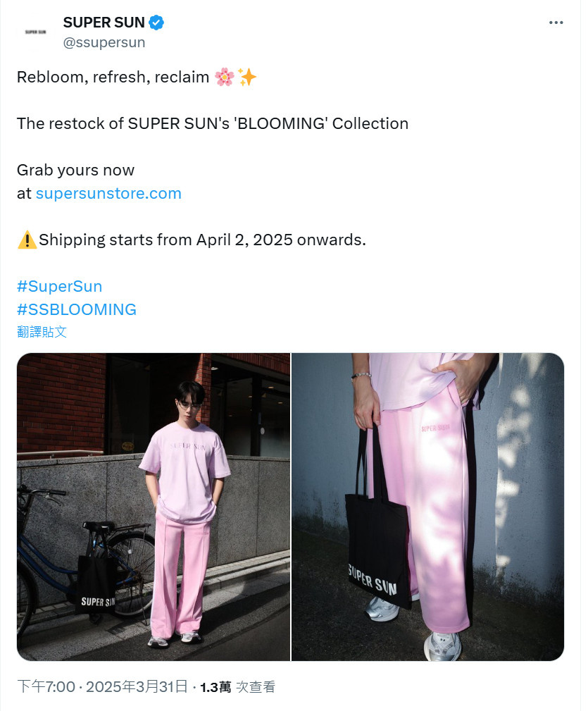Visit the supersunstore.com link
Viewport: 588px width, 711px height.
tap(108, 193)
